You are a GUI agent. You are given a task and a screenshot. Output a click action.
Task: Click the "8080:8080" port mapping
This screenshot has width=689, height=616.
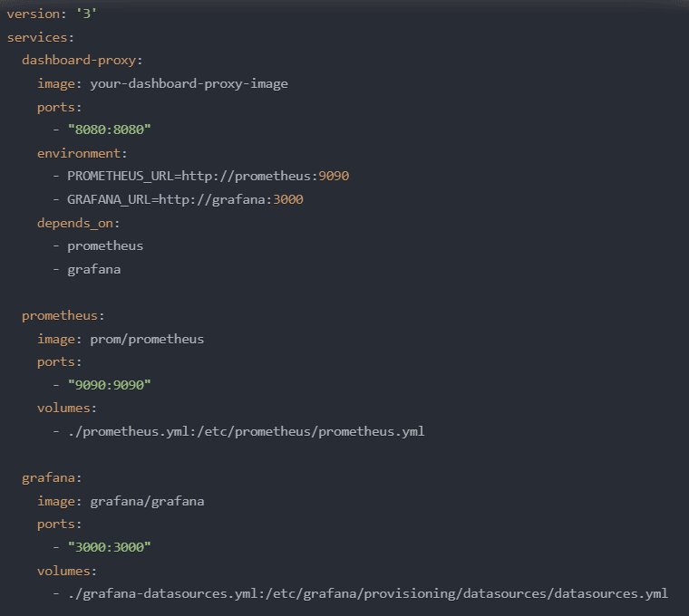click(x=110, y=130)
